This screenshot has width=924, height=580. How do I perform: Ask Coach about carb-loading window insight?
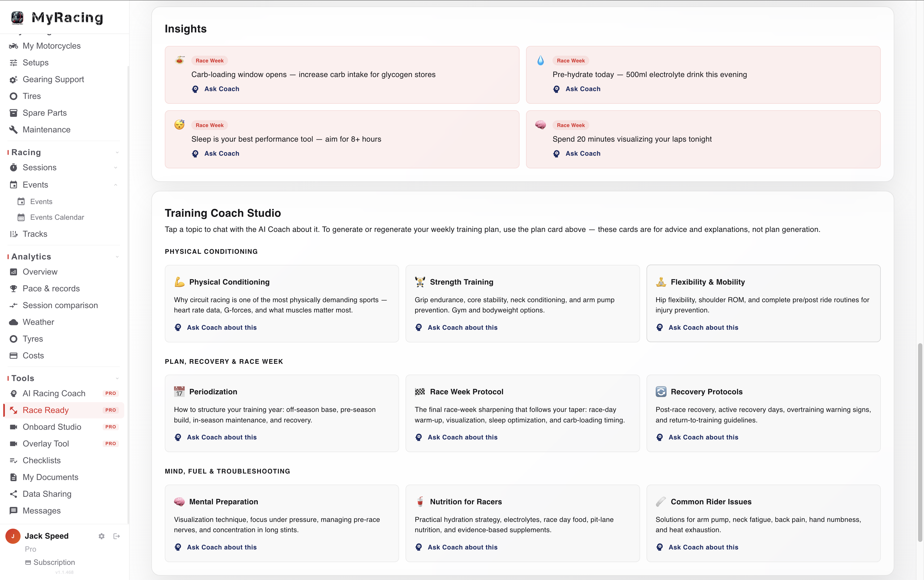click(x=216, y=89)
